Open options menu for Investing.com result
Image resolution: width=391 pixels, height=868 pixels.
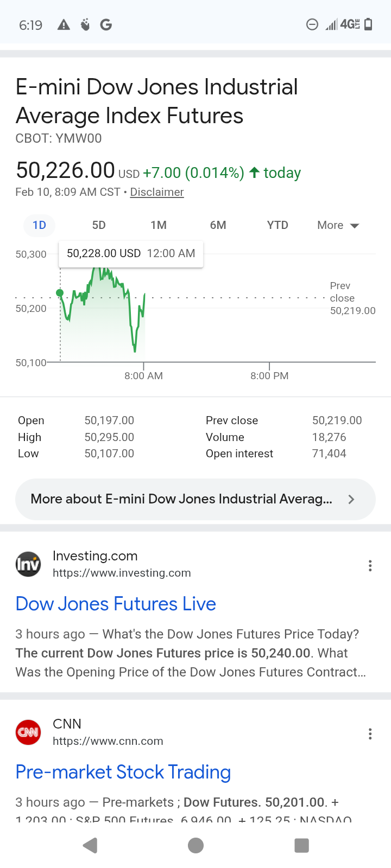370,566
